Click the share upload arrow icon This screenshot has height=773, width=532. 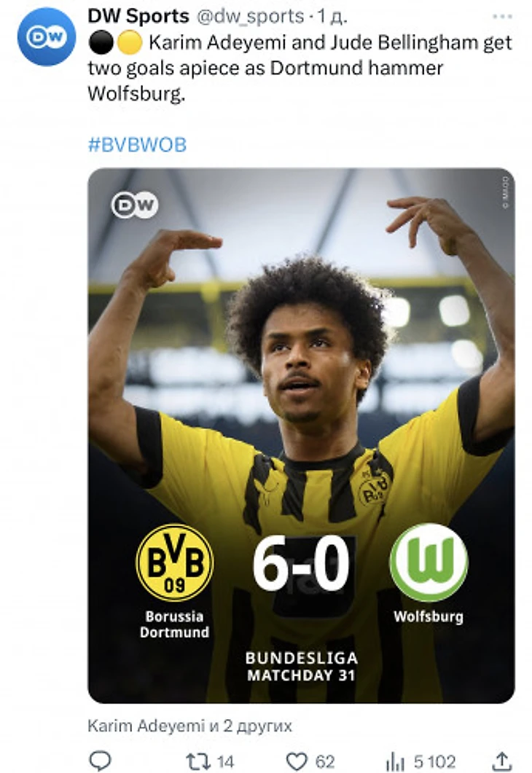tap(502, 761)
